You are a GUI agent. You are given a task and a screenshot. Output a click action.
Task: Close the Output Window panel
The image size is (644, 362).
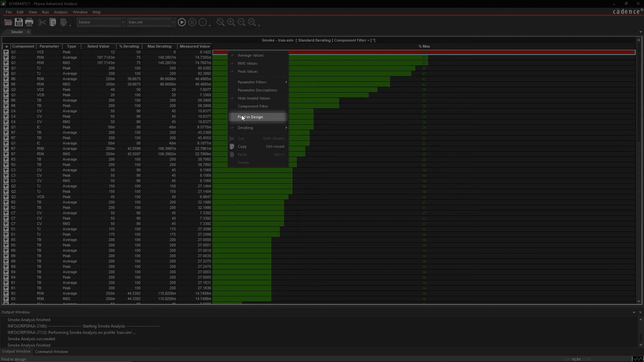click(640, 312)
